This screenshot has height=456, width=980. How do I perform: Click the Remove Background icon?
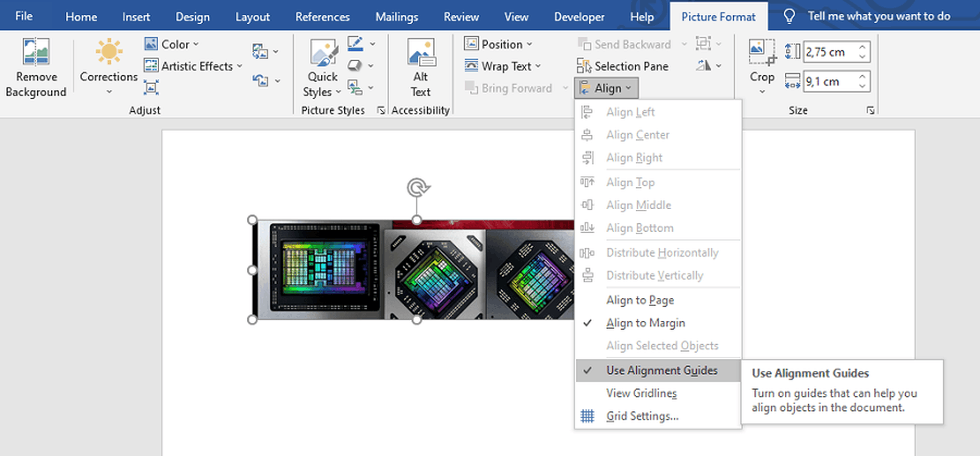pyautogui.click(x=36, y=52)
